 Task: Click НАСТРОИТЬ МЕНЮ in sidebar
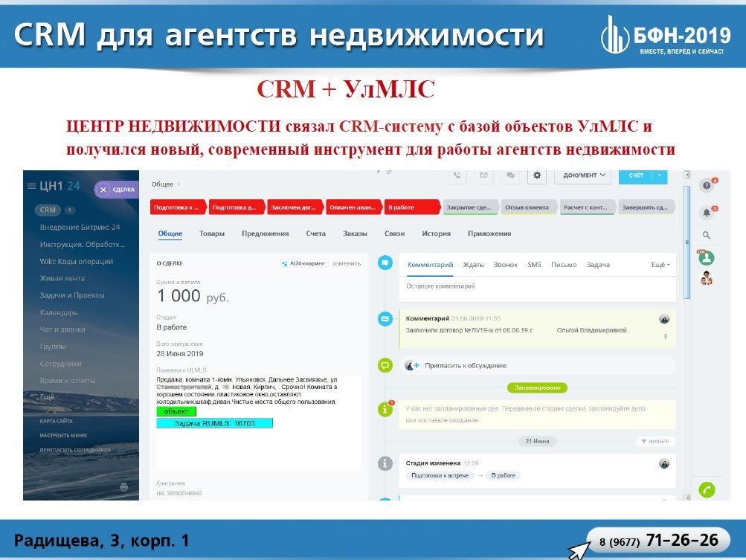coord(63,435)
